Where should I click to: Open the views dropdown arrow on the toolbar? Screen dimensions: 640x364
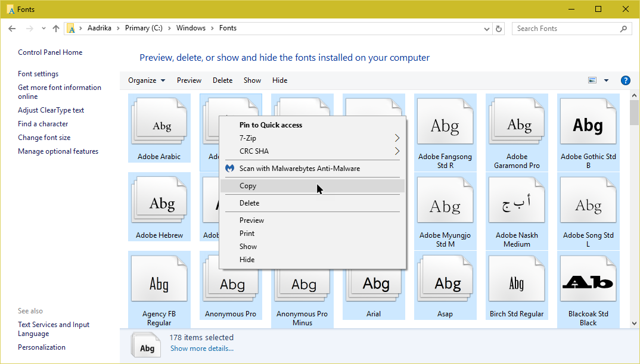[x=606, y=80]
